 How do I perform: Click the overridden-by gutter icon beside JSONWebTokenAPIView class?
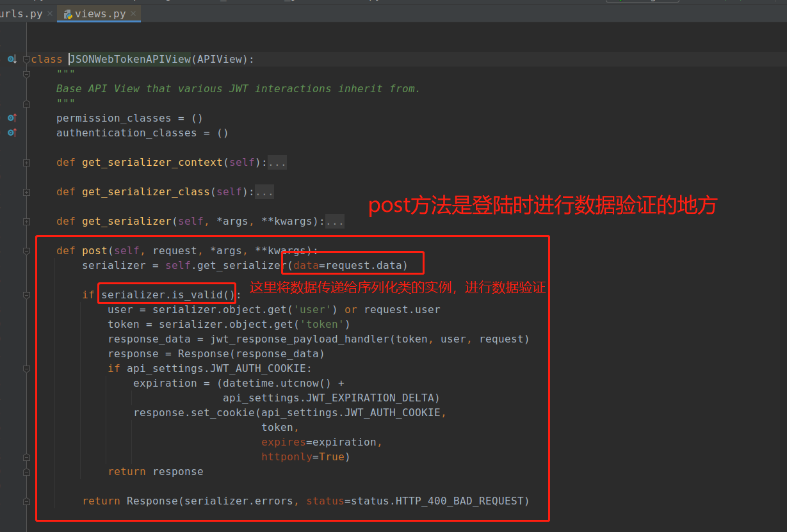point(12,59)
